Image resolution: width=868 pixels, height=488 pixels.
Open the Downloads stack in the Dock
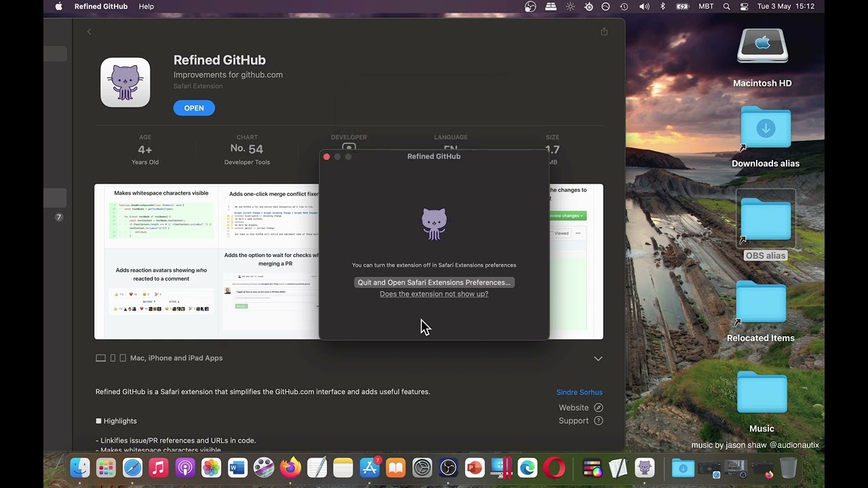coord(683,468)
